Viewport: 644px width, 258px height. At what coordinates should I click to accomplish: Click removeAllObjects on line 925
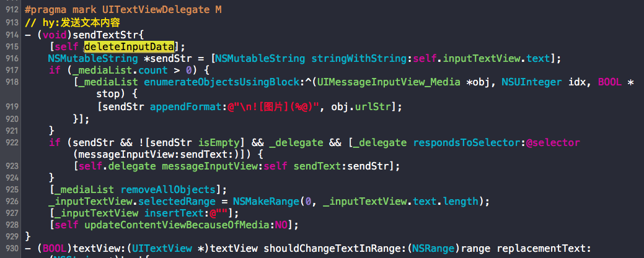coord(168,191)
